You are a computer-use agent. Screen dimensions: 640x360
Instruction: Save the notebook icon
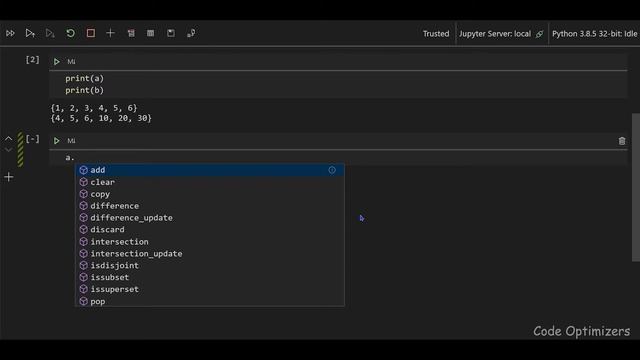coord(171,33)
